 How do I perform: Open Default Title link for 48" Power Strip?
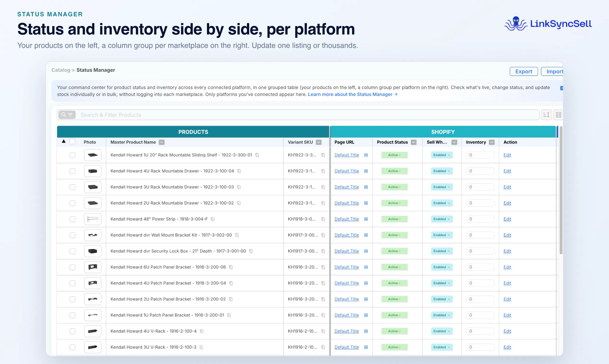346,219
